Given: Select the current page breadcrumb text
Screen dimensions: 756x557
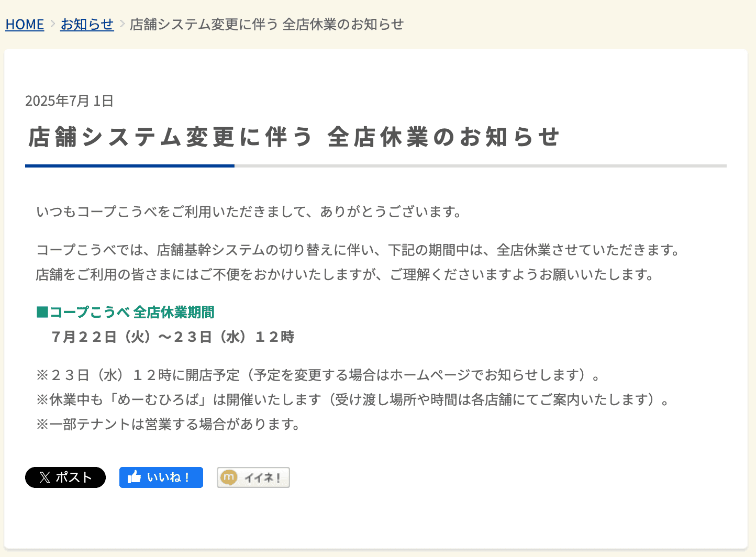Looking at the screenshot, I should coord(266,24).
